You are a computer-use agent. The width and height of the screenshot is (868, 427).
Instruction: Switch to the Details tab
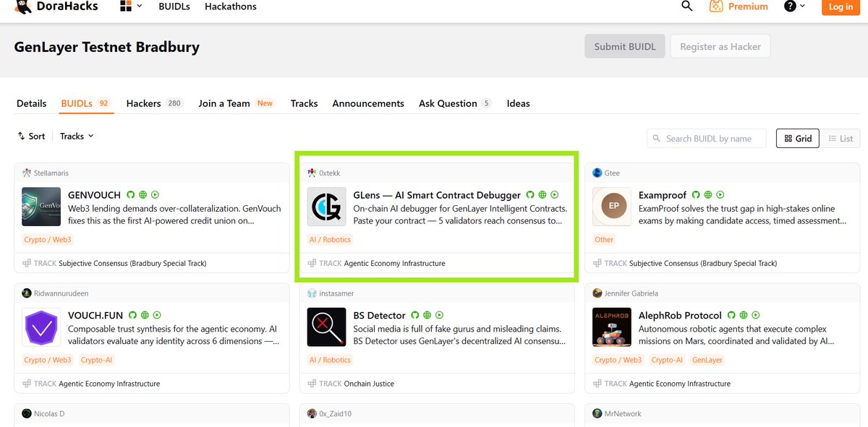(31, 103)
